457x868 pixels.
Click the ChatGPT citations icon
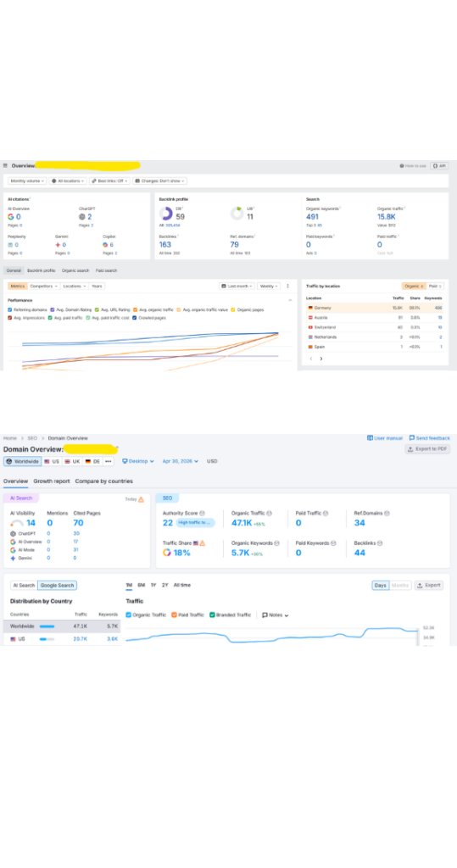tap(82, 217)
